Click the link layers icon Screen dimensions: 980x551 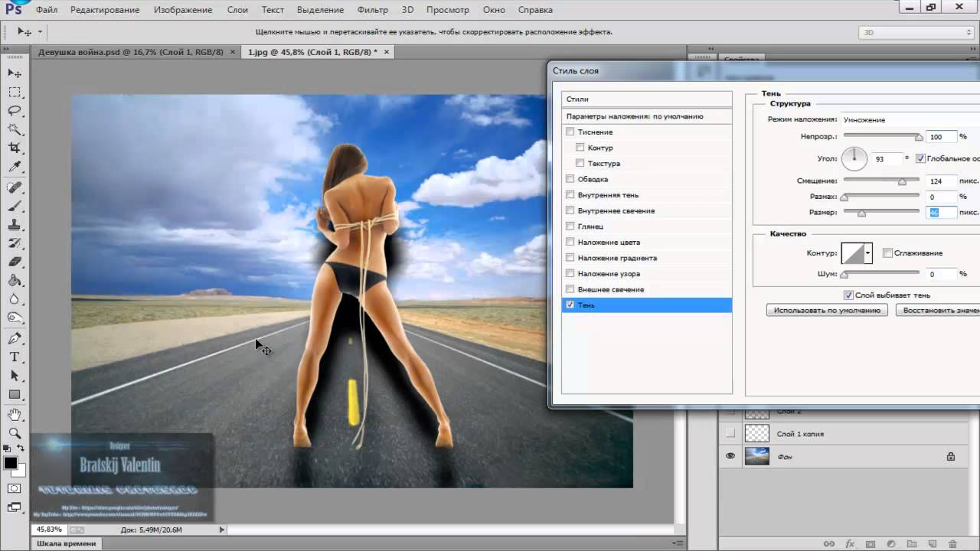coord(829,543)
